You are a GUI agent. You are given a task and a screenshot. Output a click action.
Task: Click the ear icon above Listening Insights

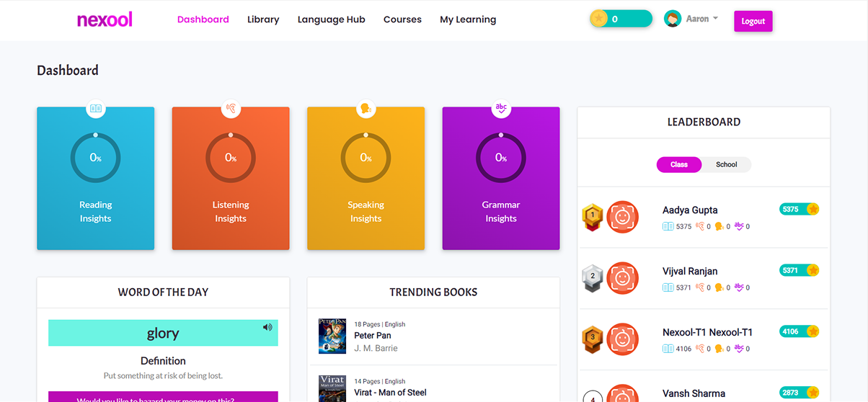click(231, 109)
